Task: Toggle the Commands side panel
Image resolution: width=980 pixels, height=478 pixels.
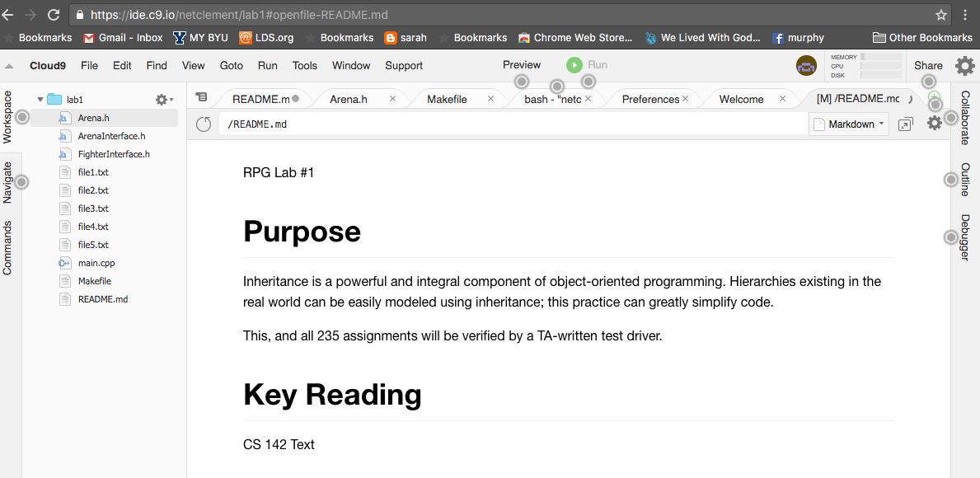Action: 7,247
